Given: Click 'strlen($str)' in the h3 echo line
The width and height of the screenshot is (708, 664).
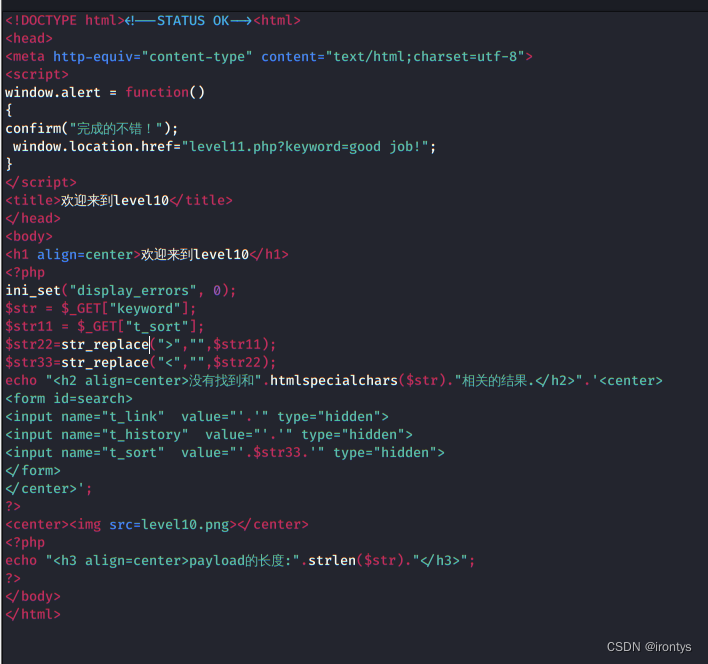Looking at the screenshot, I should click(356, 561).
